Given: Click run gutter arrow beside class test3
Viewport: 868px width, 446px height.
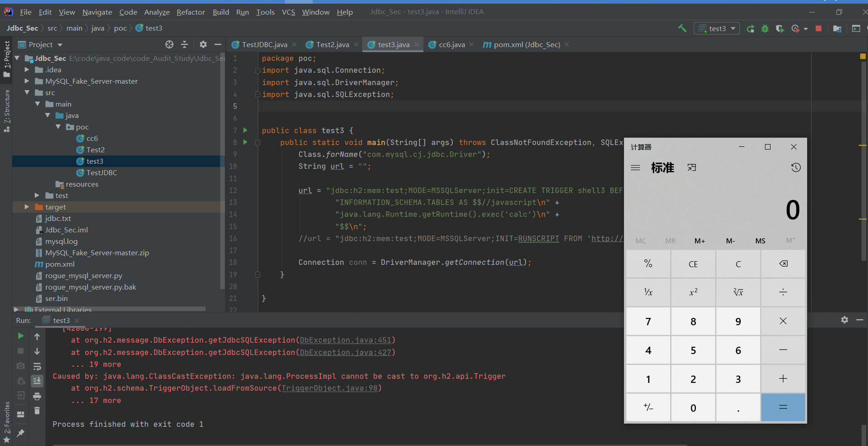Looking at the screenshot, I should [245, 130].
